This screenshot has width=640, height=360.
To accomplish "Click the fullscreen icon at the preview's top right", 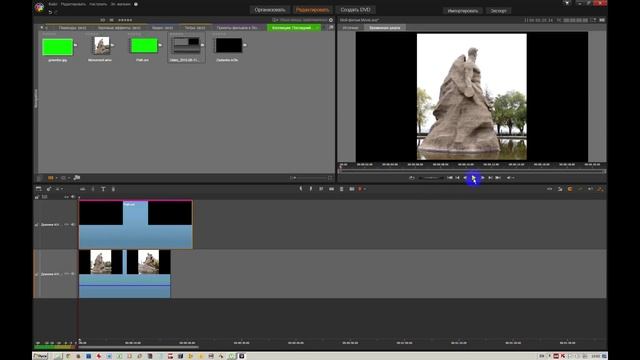I will 602,20.
